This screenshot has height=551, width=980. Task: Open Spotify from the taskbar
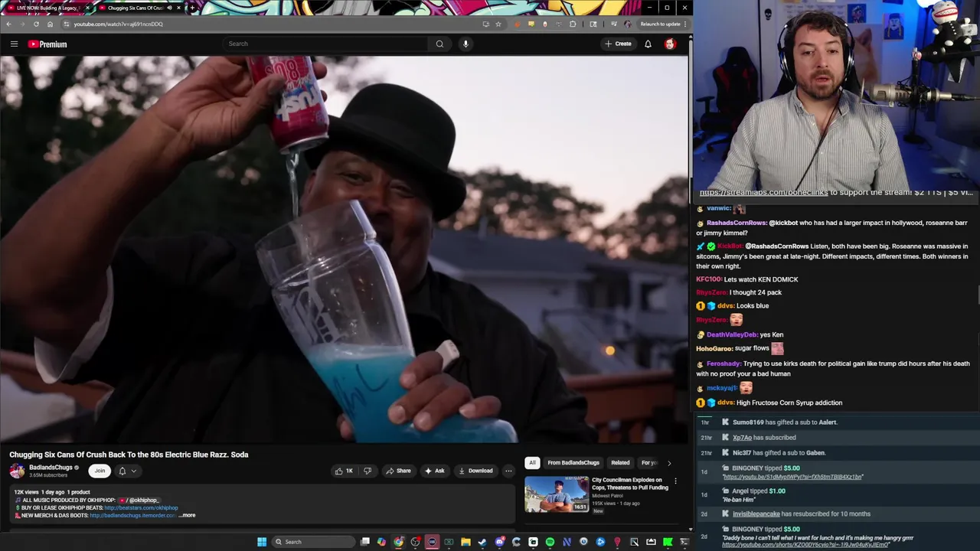tap(550, 542)
